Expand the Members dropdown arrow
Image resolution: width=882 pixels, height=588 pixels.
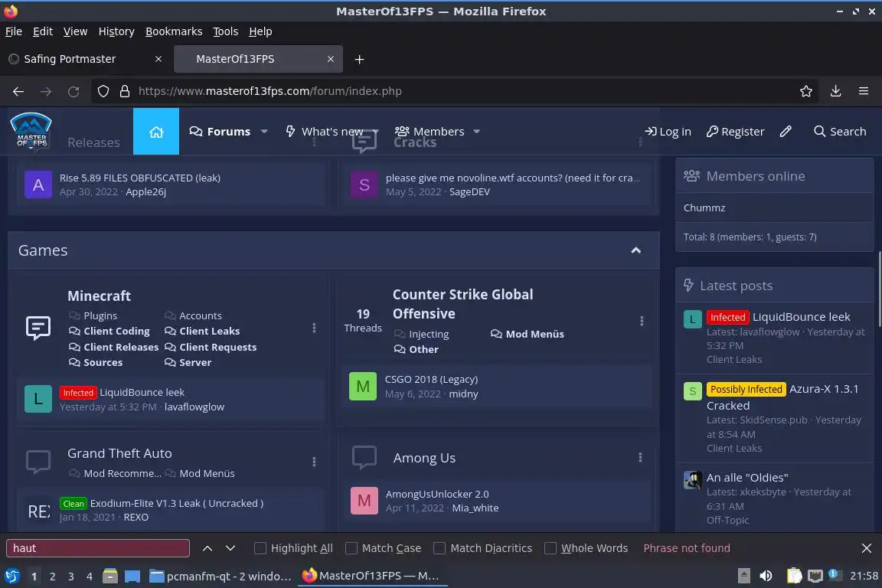point(476,132)
